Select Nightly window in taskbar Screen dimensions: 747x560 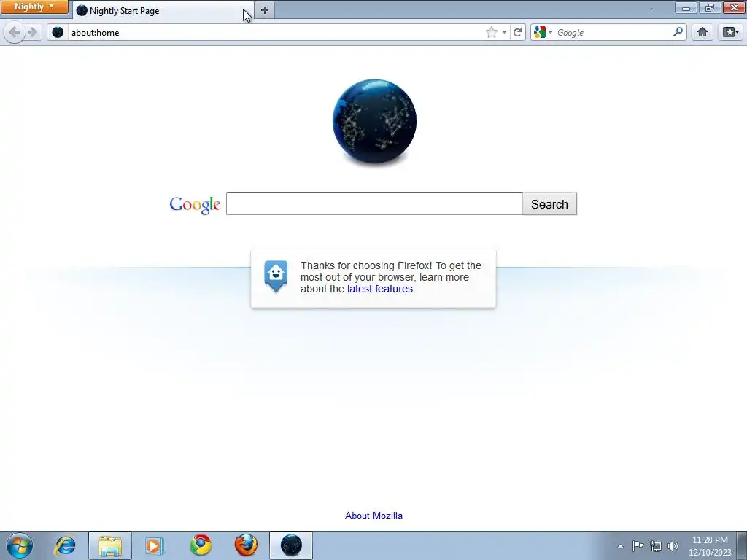291,545
